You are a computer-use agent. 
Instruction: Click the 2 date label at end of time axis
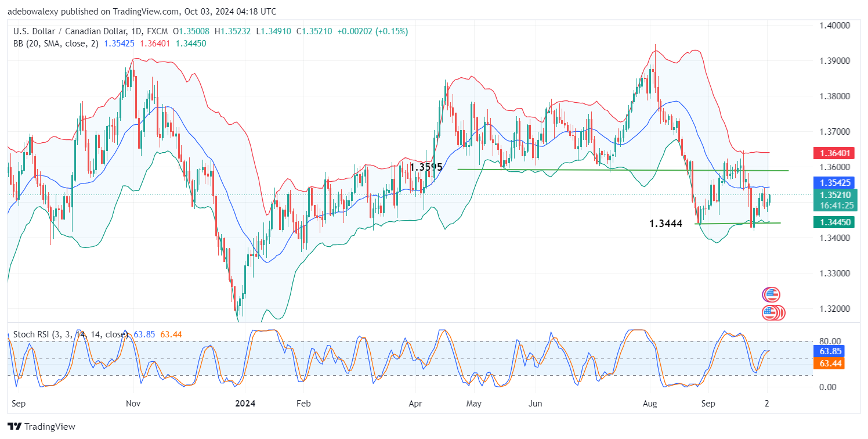pos(766,402)
